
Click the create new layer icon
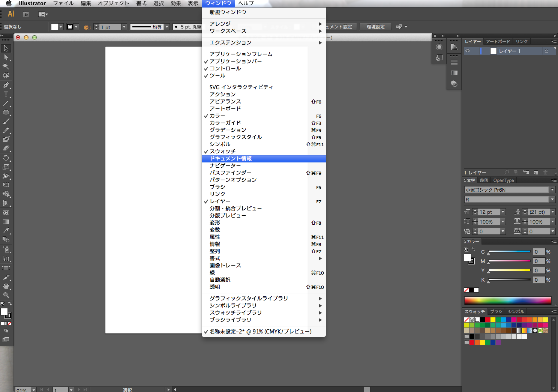click(535, 173)
